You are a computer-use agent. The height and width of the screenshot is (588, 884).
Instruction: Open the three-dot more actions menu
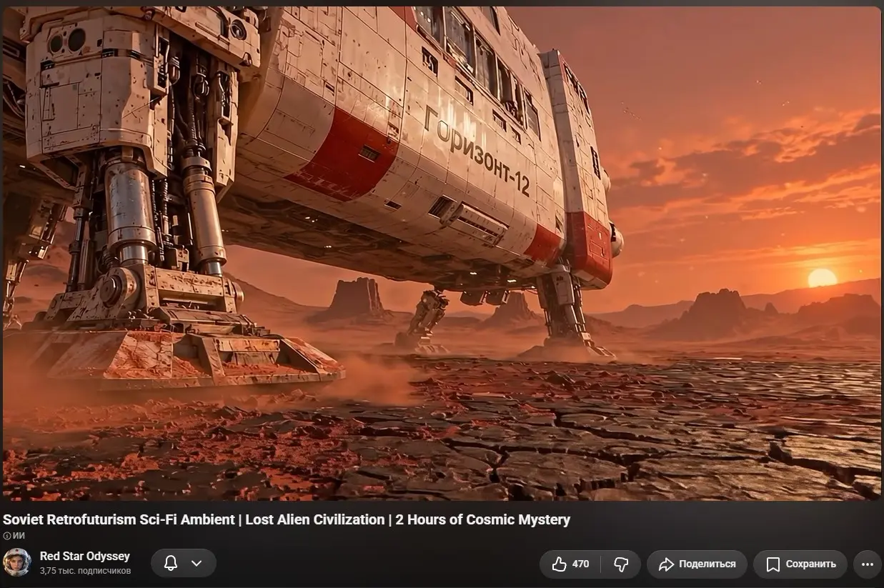868,564
